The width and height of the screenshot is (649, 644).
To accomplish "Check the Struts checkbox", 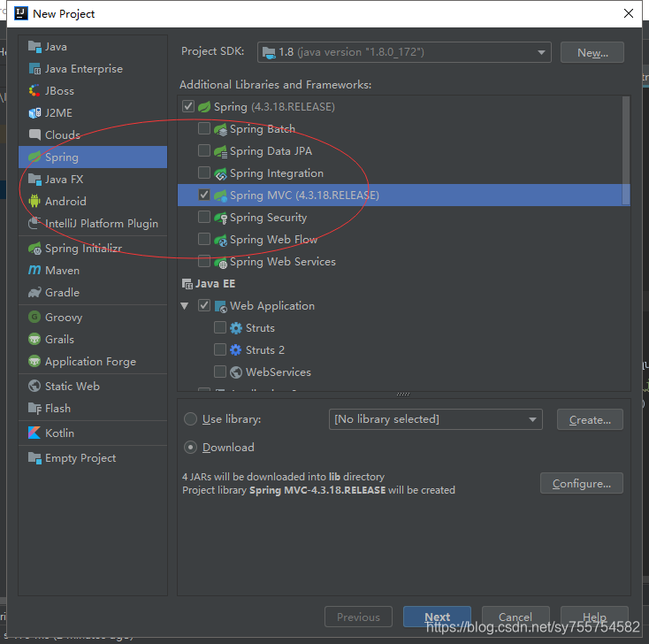I will (220, 327).
